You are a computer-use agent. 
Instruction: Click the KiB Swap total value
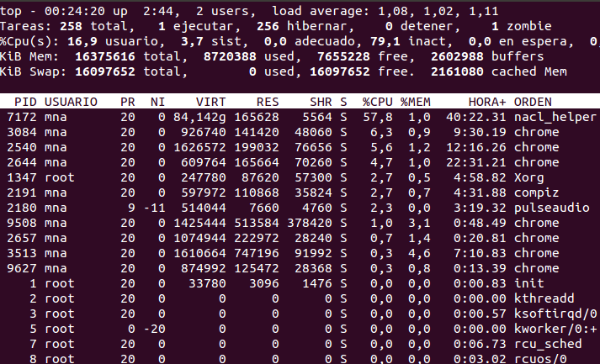tap(105, 72)
